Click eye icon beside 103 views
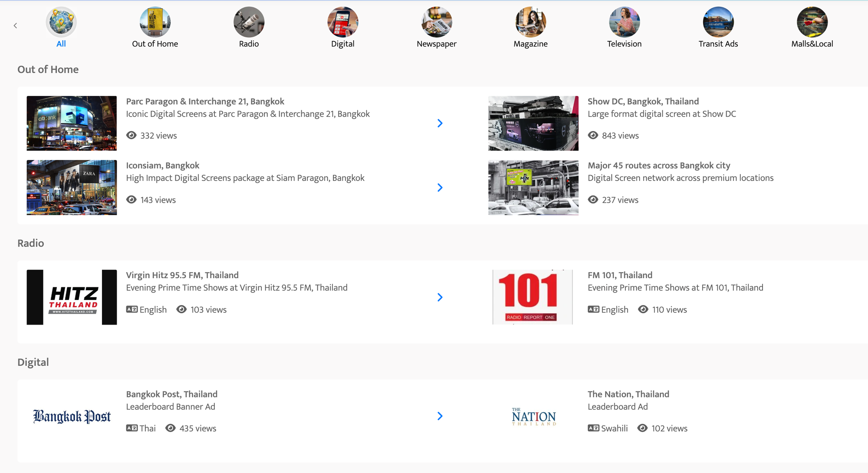This screenshot has width=868, height=473. pyautogui.click(x=181, y=309)
